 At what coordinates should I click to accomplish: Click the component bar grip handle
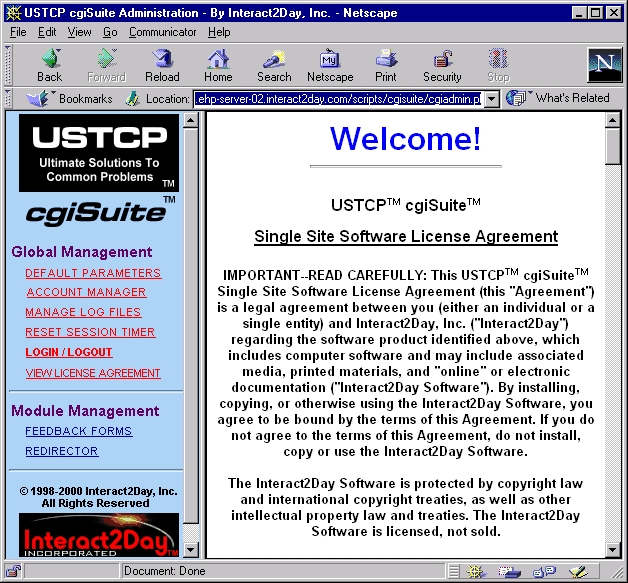click(x=454, y=571)
